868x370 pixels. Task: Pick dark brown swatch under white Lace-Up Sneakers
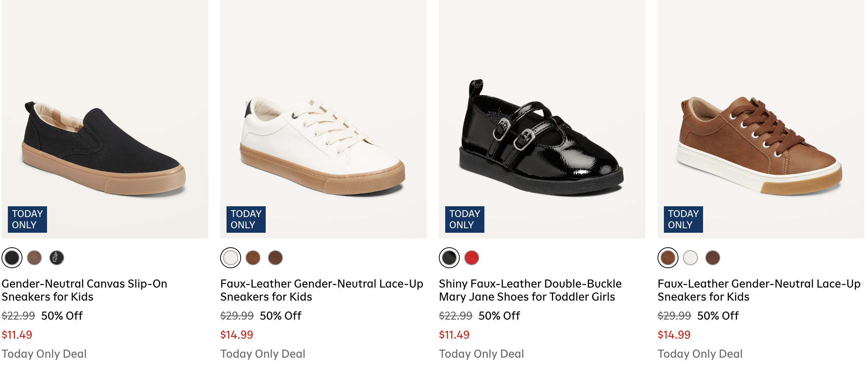coord(275,258)
